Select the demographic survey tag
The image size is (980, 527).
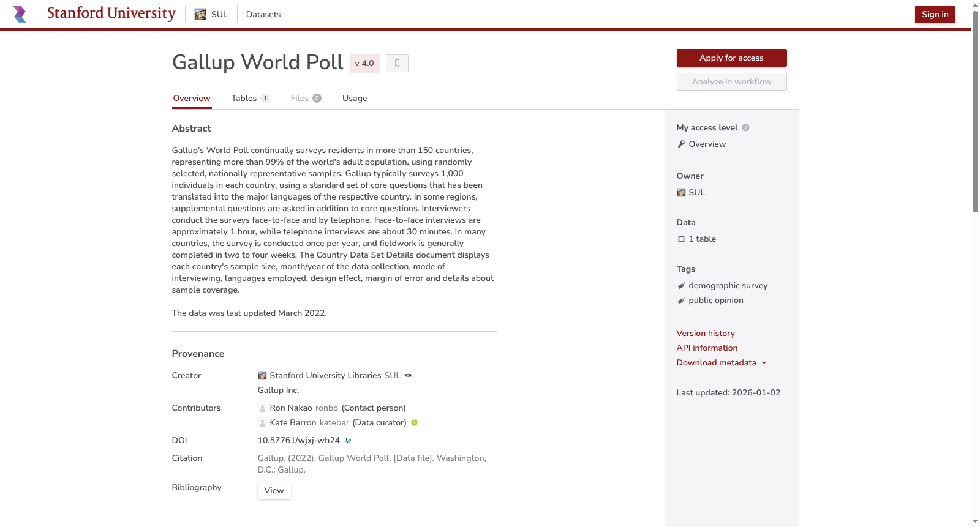pyautogui.click(x=728, y=286)
